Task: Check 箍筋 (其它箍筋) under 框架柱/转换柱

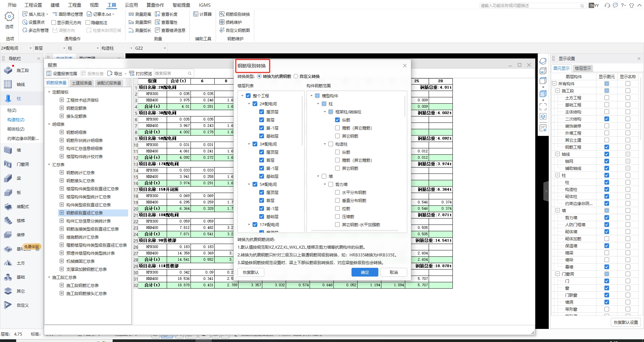Action: (337, 128)
